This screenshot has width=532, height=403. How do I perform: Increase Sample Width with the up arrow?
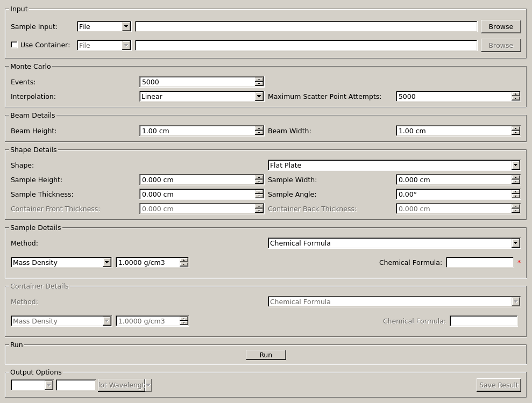pos(516,177)
